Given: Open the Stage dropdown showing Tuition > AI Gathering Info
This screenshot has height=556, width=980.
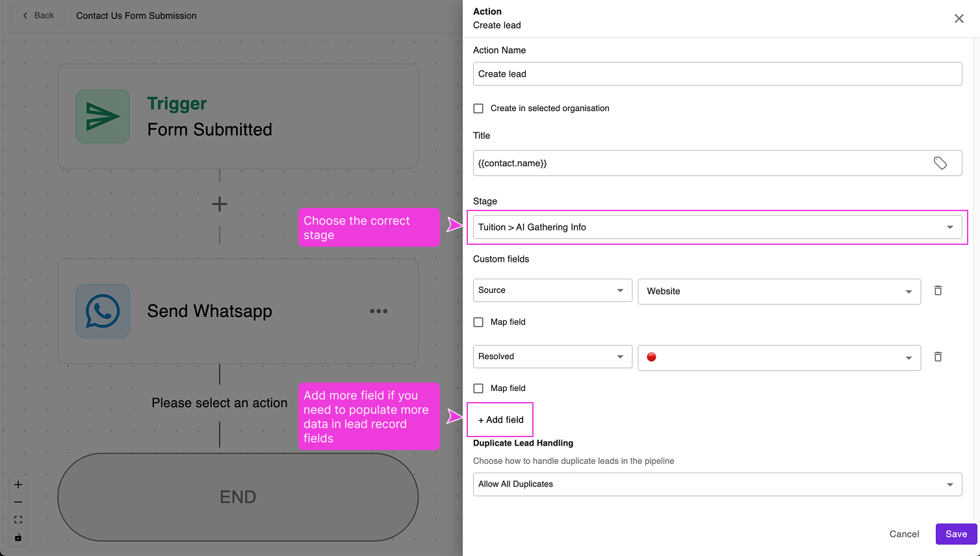Looking at the screenshot, I should pos(717,227).
